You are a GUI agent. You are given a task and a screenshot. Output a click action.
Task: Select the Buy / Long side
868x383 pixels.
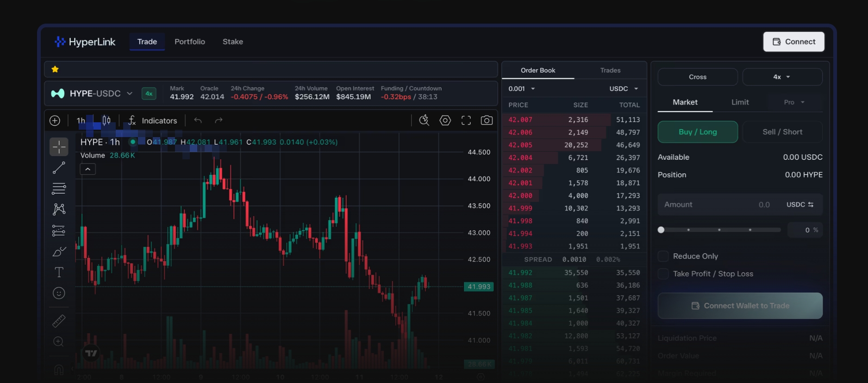698,132
